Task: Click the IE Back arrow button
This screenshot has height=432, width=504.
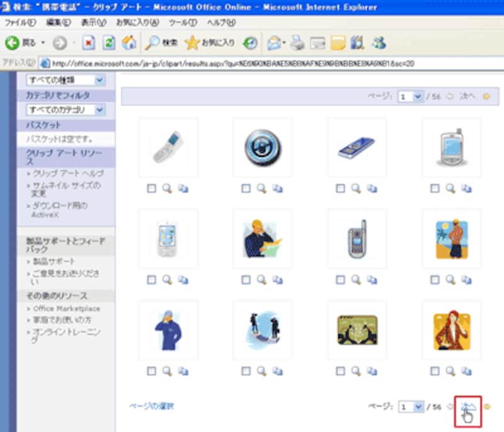Action: (x=13, y=43)
